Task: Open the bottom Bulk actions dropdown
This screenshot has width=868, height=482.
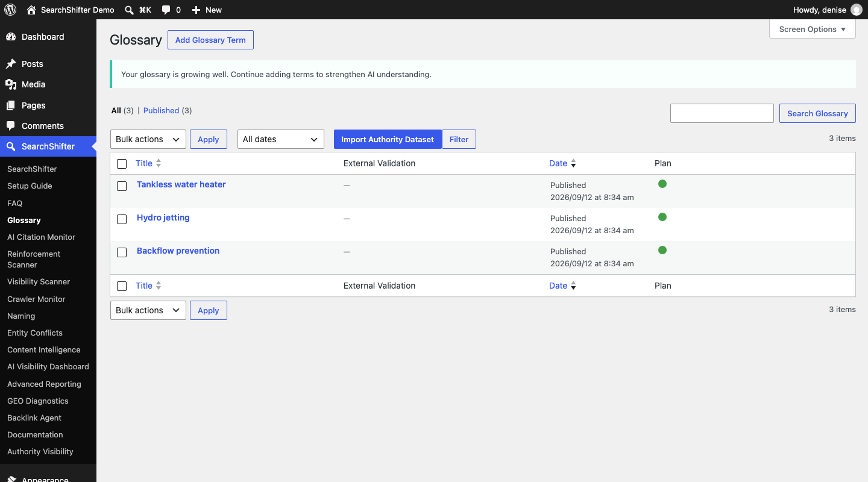Action: pos(148,310)
